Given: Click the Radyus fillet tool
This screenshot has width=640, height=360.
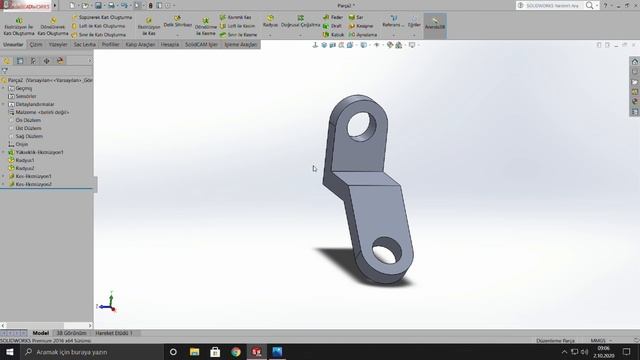Looking at the screenshot, I should tap(270, 22).
